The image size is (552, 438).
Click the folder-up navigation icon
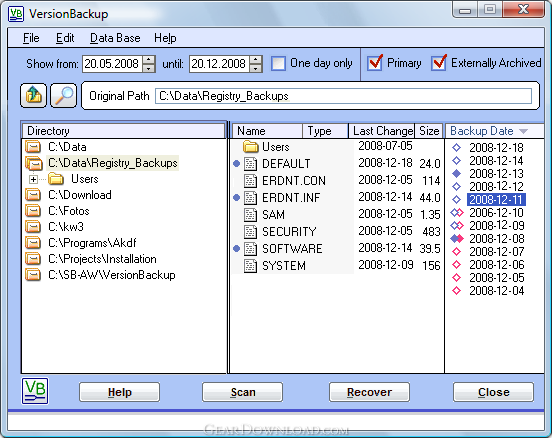click(x=33, y=95)
